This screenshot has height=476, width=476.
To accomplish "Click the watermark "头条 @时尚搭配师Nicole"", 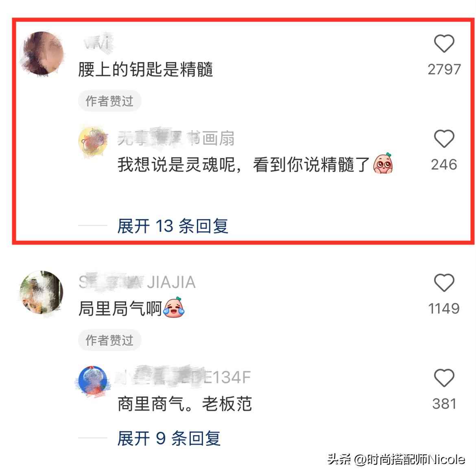I will (396, 459).
